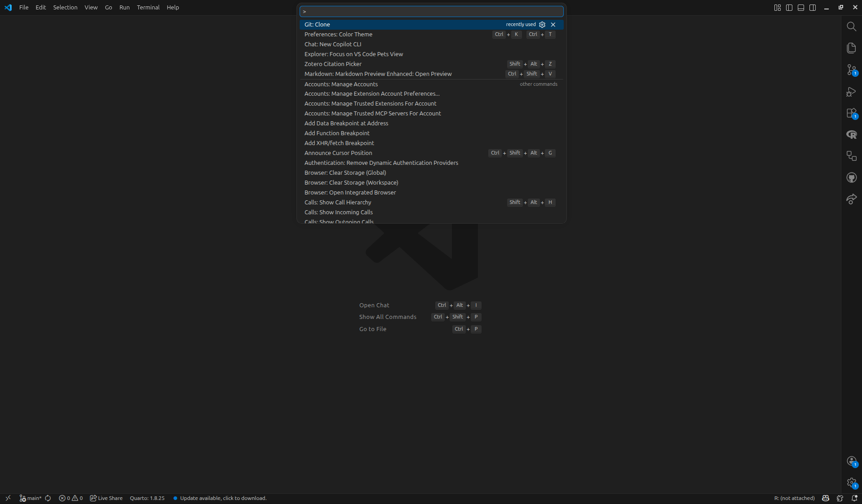Open the R extension view icon
This screenshot has width=862, height=504.
(851, 134)
